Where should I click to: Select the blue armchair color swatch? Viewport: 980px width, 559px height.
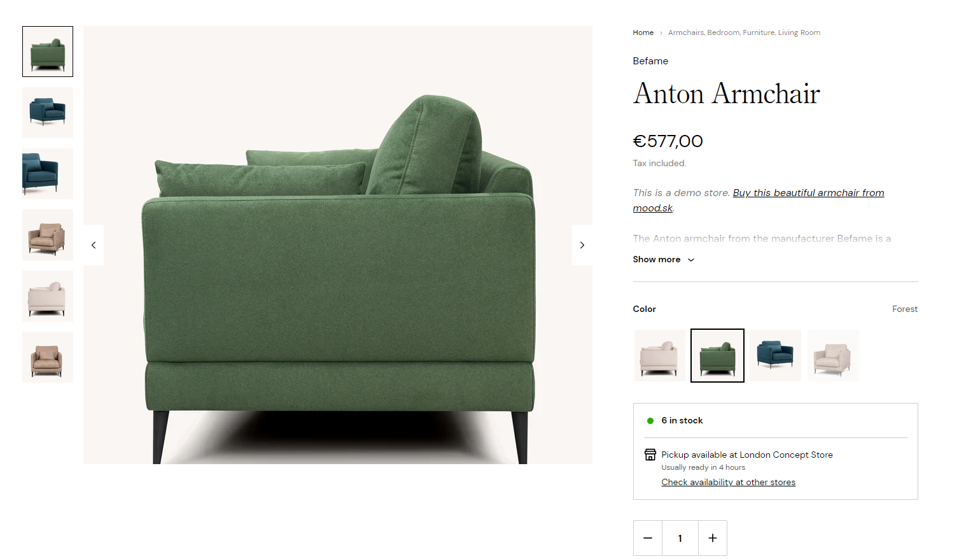click(775, 355)
